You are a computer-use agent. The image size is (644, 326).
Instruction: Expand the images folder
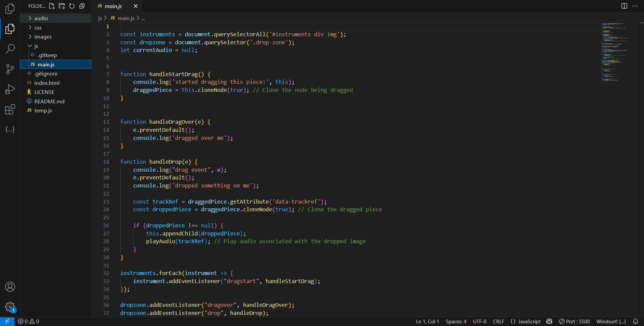click(x=56, y=37)
